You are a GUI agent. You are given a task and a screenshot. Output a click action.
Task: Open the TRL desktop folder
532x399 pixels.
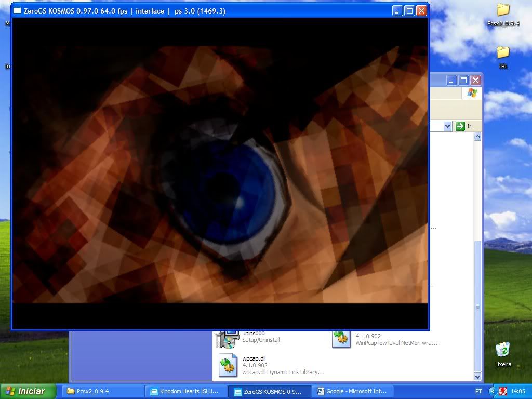502,52
